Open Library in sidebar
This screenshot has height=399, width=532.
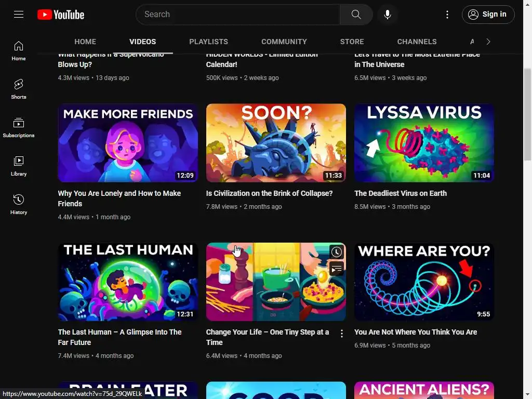[19, 166]
